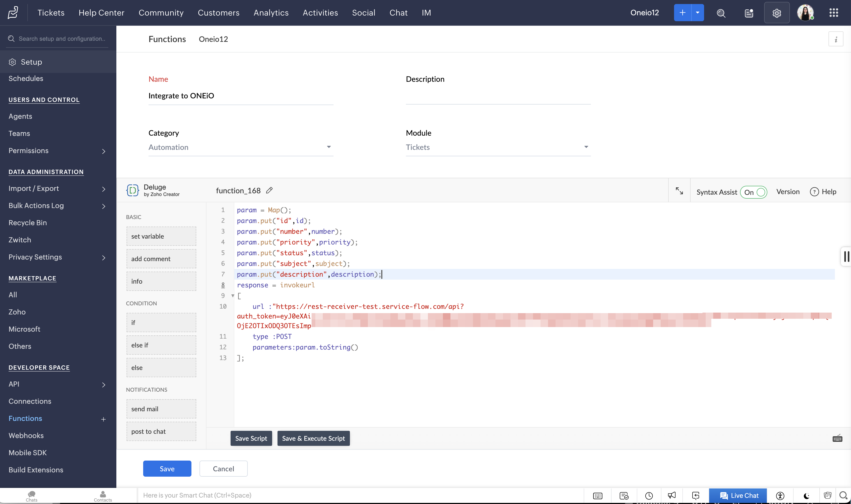Click the blue plus add button
The image size is (851, 504).
point(683,13)
